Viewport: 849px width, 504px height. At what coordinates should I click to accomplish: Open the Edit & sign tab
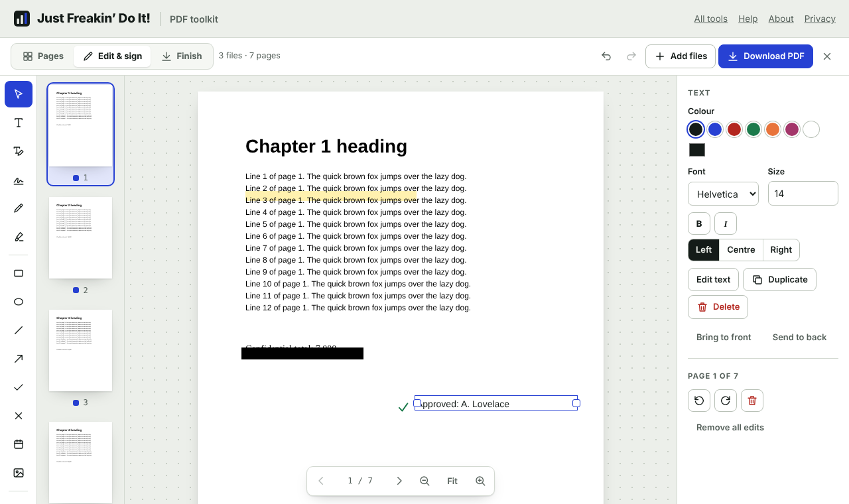click(113, 56)
